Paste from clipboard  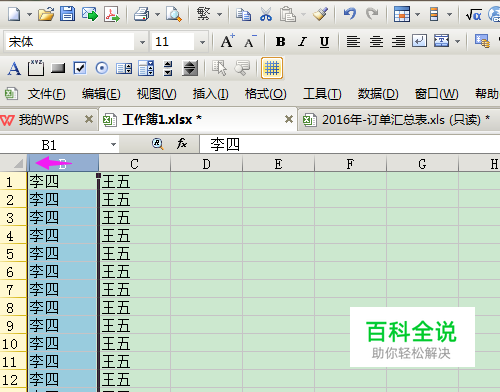point(287,14)
